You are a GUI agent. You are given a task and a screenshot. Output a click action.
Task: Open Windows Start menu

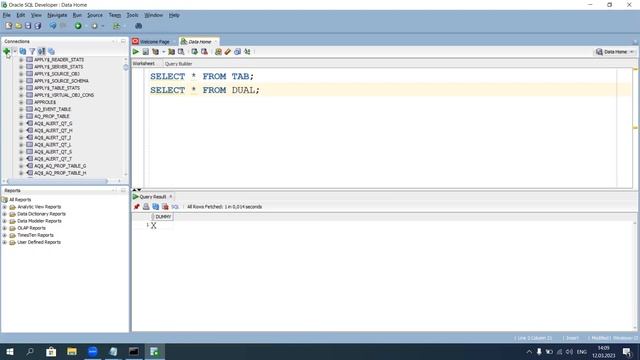click(x=10, y=351)
